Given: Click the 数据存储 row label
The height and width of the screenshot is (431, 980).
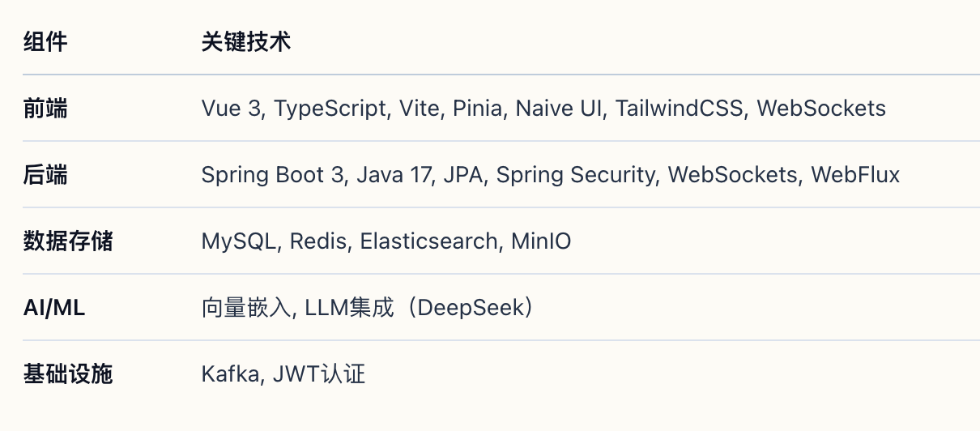Looking at the screenshot, I should click(x=67, y=241).
